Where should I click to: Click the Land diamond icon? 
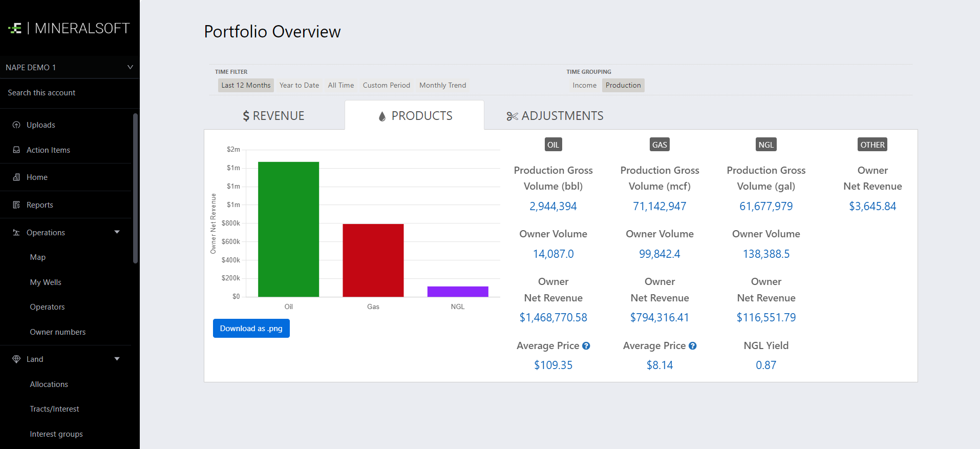[16, 359]
